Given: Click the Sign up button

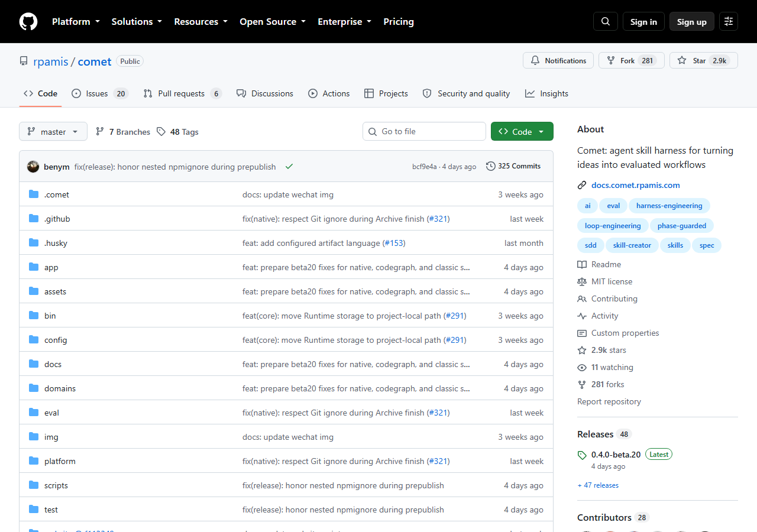Looking at the screenshot, I should point(692,21).
